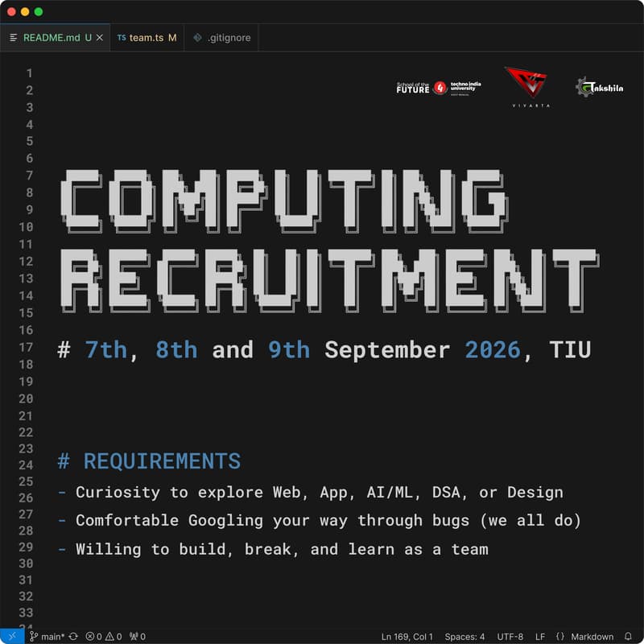644x644 pixels.
Task: Change the Markdown language mode
Action: 592,637
